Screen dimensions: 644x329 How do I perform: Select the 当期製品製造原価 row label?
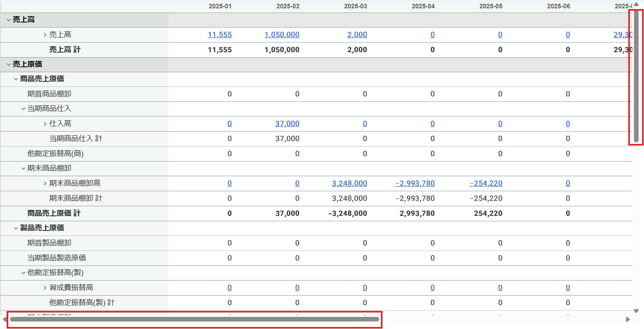pyautogui.click(x=57, y=258)
